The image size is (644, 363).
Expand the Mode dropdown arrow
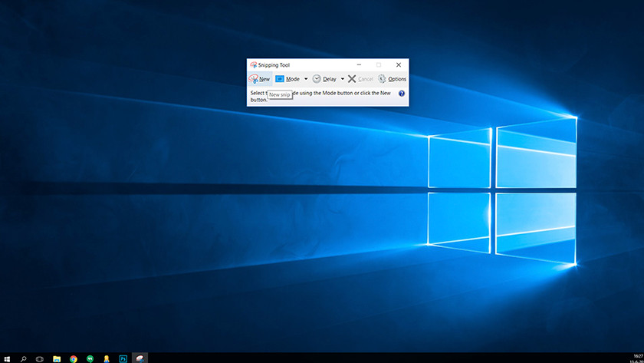(x=306, y=79)
